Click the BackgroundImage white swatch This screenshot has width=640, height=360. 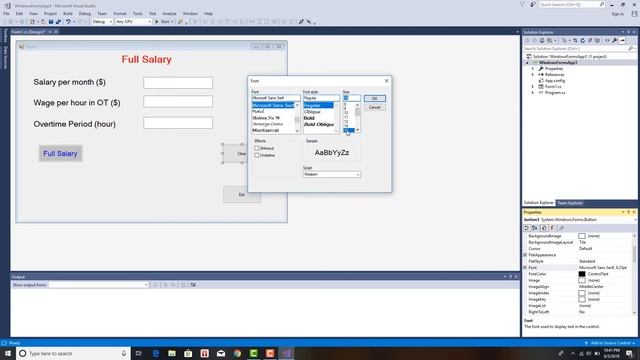tap(582, 236)
